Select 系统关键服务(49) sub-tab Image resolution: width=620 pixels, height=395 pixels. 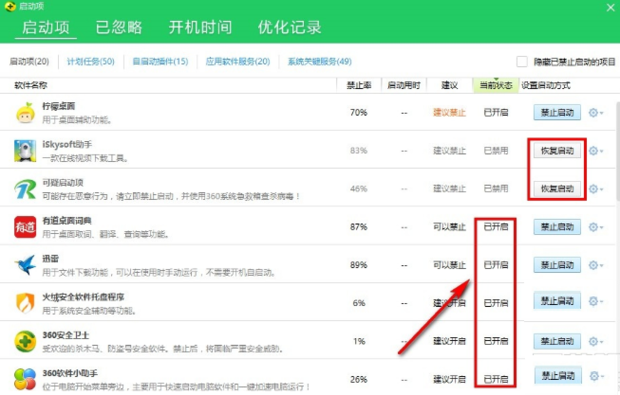319,62
